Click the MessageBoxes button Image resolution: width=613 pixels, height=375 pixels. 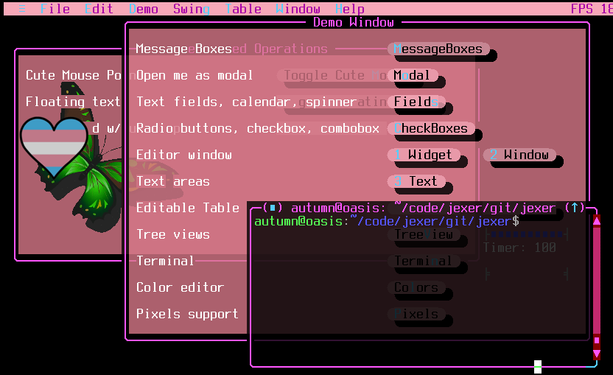(x=438, y=49)
